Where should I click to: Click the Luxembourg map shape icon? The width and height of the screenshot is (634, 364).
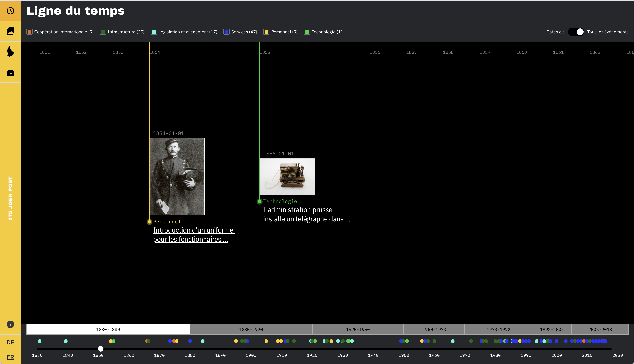[x=10, y=52]
